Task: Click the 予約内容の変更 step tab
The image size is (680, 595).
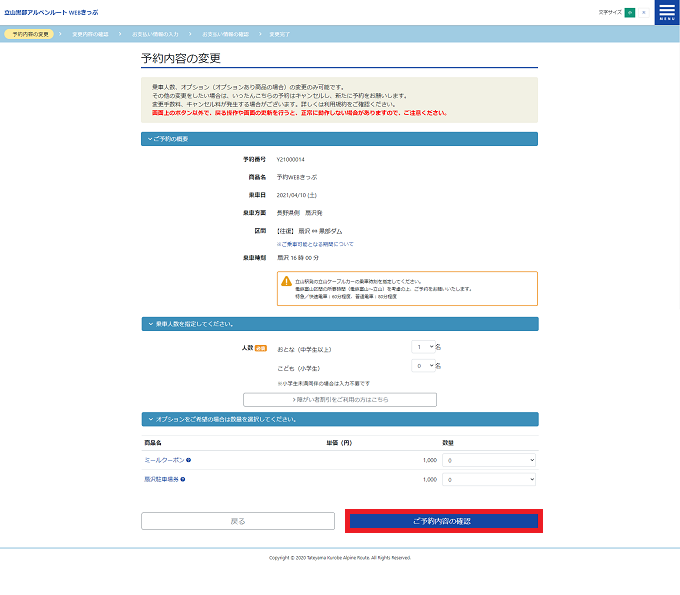Action: click(x=30, y=34)
